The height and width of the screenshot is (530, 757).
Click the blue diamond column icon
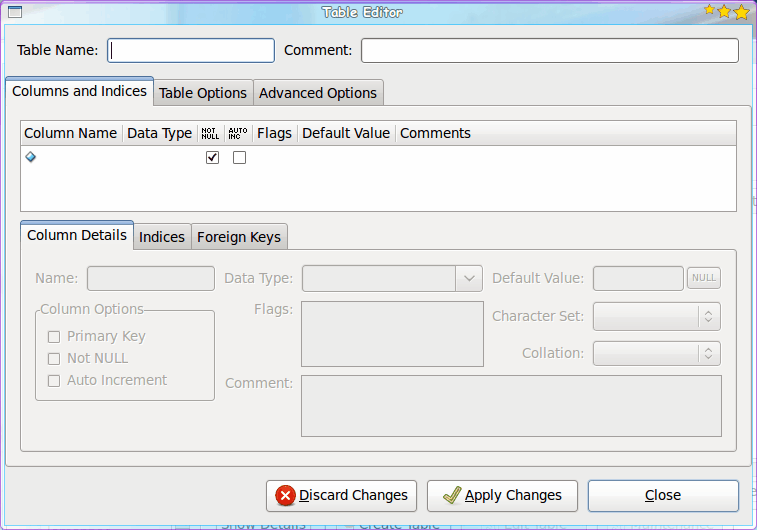point(30,157)
